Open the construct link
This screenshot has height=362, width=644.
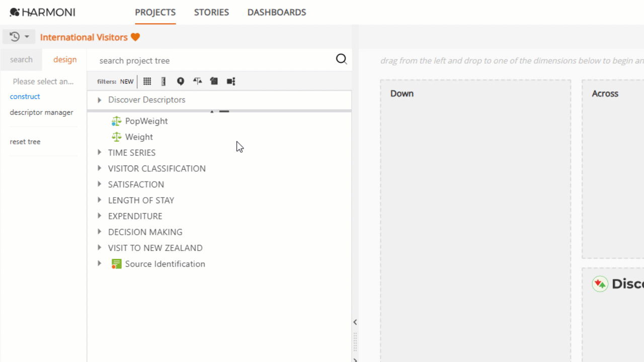25,97
